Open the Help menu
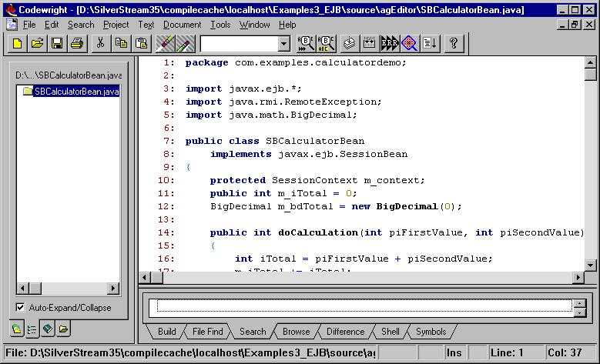600x364 pixels. (x=287, y=25)
